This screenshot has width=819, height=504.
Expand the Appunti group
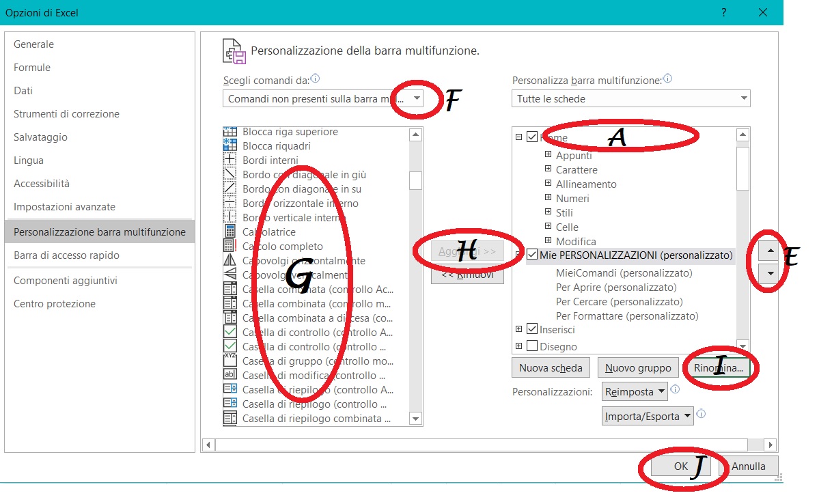pyautogui.click(x=548, y=154)
